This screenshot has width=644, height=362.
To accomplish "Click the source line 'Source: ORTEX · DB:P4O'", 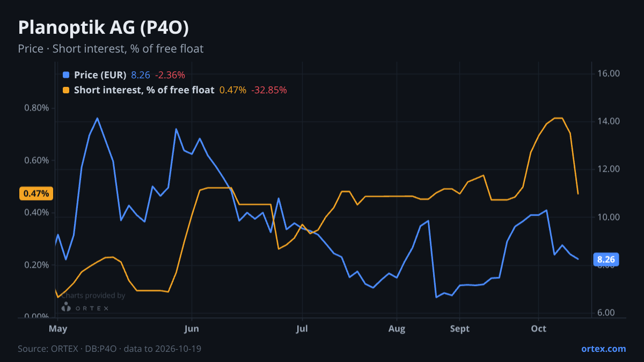I will [68, 349].
